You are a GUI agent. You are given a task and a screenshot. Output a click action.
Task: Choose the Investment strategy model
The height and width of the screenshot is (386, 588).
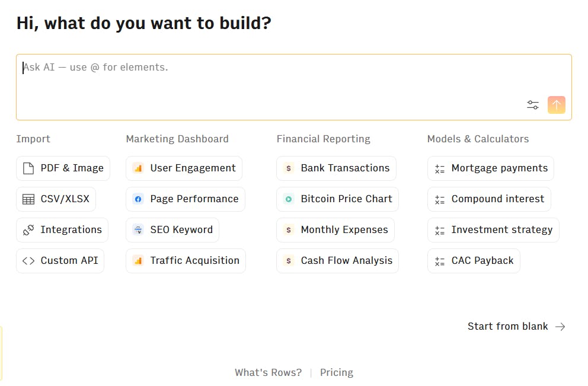(x=494, y=230)
